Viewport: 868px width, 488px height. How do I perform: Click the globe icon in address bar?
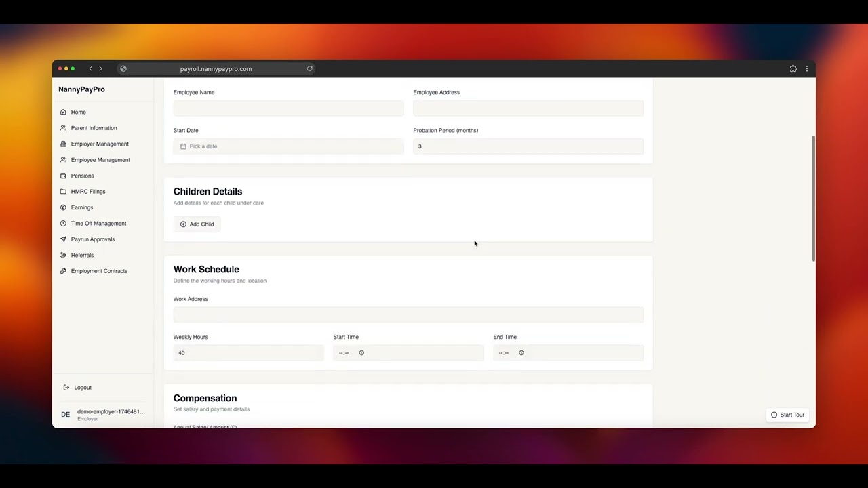(x=123, y=68)
